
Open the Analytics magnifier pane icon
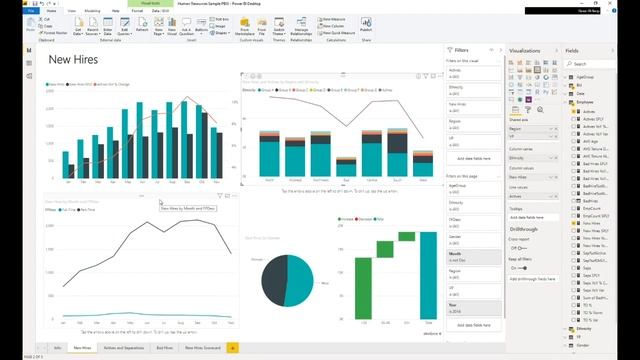point(540,110)
